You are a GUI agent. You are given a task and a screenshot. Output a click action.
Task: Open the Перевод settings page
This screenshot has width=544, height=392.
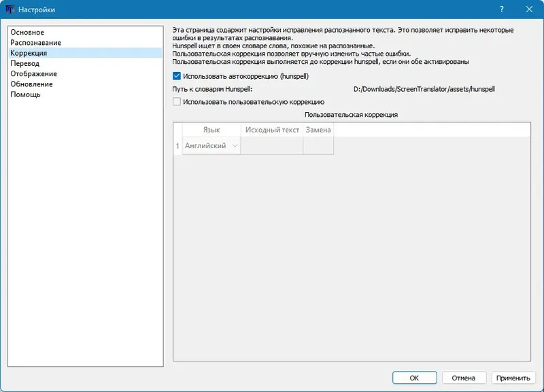tap(85, 63)
